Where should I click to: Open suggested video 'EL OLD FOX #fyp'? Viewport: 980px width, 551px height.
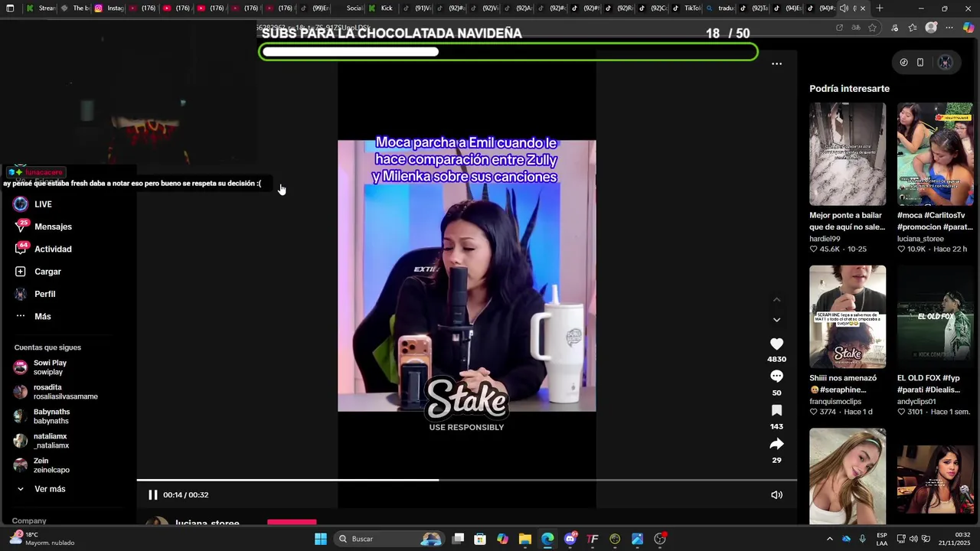(x=935, y=317)
